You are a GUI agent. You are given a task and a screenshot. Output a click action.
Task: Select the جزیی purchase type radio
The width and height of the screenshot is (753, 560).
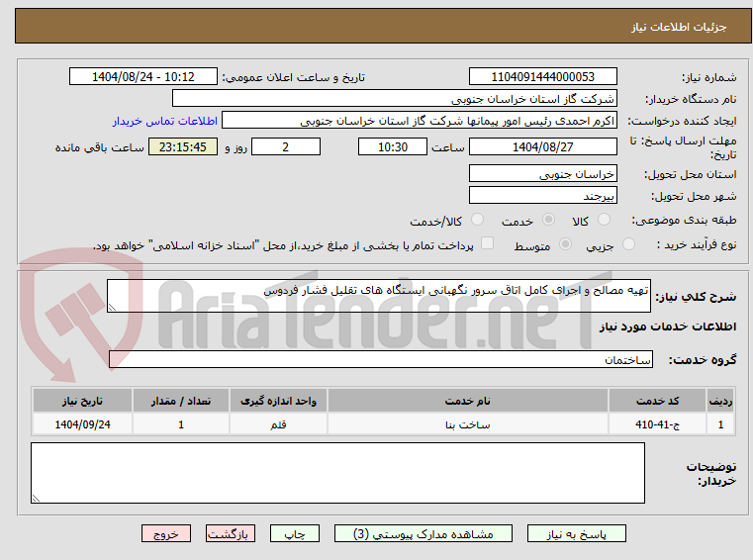[628, 244]
